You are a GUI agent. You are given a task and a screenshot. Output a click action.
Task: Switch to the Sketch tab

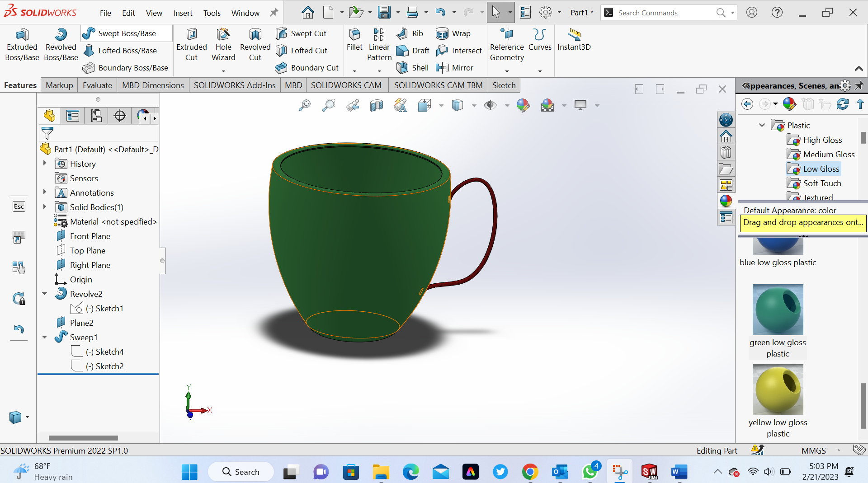tap(504, 85)
